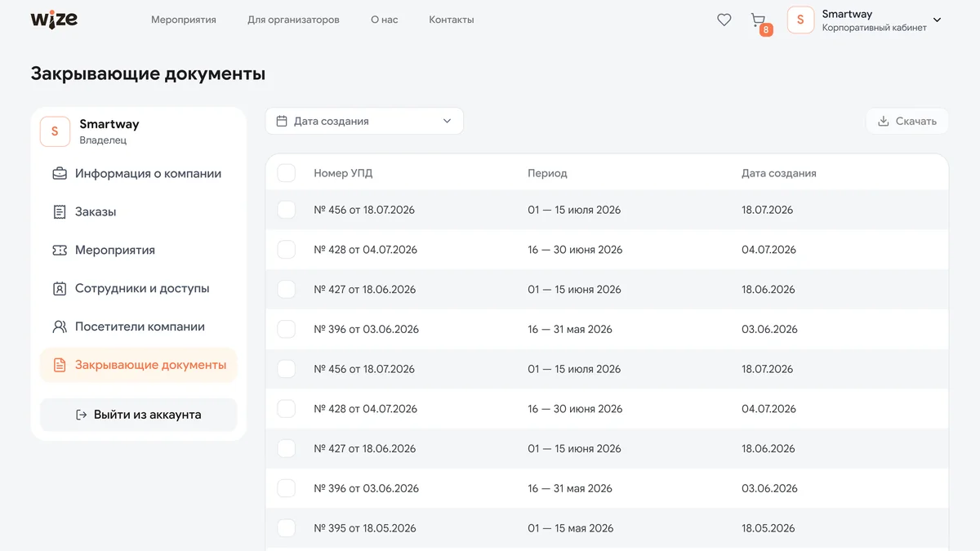980x551 pixels.
Task: Click the briefcase icon beside Информация о компании
Action: (60, 173)
